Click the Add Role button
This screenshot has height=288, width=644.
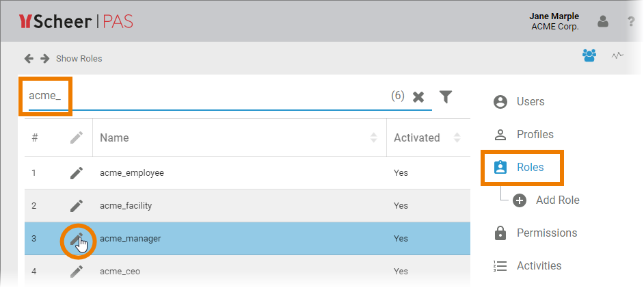pos(556,200)
